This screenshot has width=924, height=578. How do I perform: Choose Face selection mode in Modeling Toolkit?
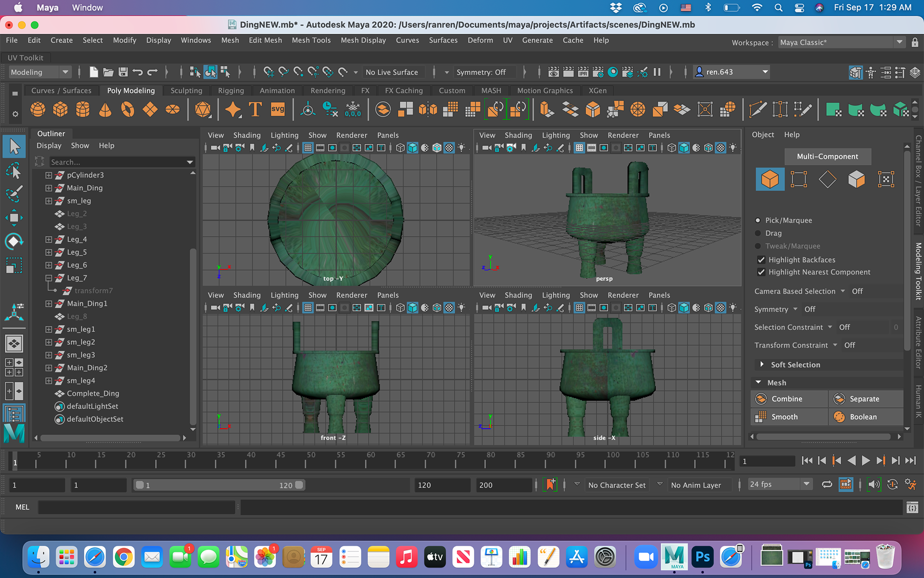pyautogui.click(x=857, y=179)
